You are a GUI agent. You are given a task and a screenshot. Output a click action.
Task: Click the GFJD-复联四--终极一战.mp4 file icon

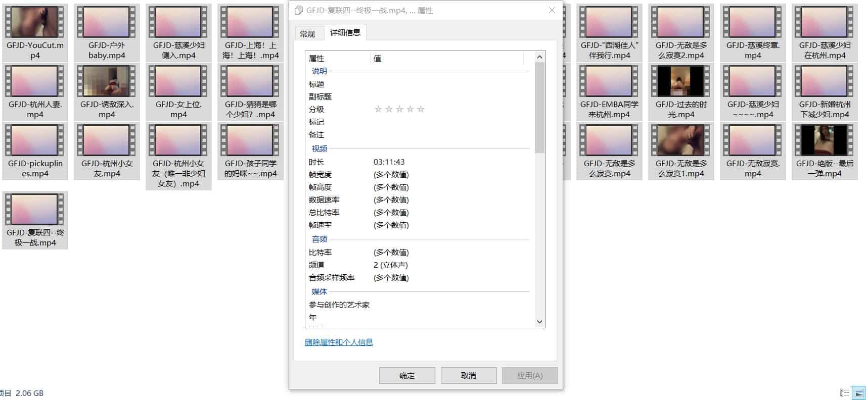click(35, 210)
